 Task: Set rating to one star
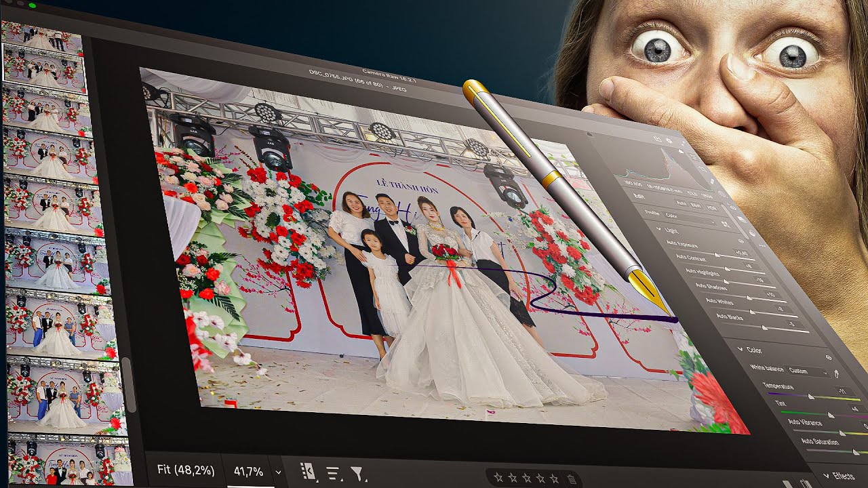(x=498, y=477)
